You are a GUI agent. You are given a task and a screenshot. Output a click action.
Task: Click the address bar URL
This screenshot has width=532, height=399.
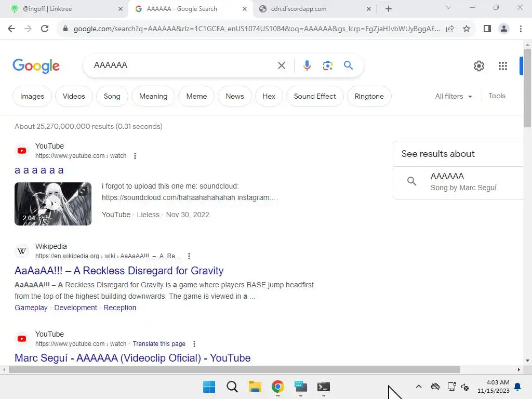(x=257, y=29)
